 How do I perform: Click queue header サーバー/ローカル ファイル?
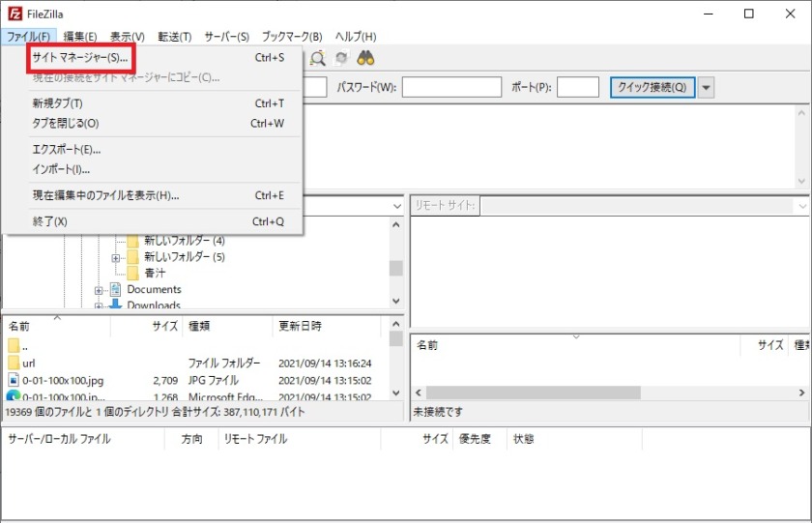(x=83, y=439)
